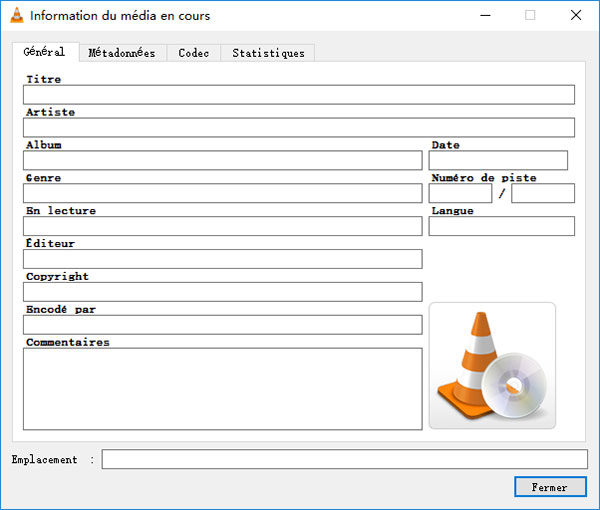Screen dimensions: 600x510
Task: Focus the Langue text field
Action: 501,227
